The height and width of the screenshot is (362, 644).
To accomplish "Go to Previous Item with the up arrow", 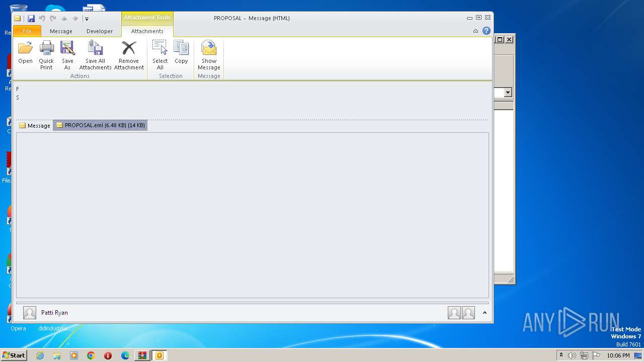I will [x=64, y=19].
